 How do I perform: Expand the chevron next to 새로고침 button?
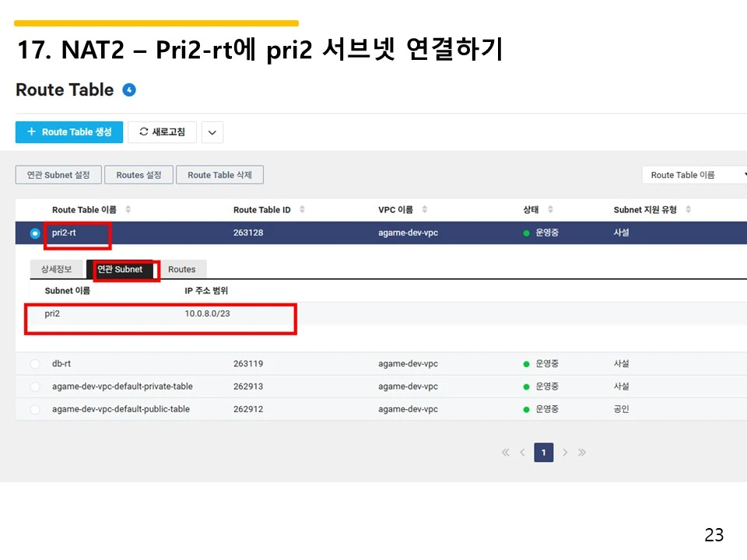(x=212, y=131)
